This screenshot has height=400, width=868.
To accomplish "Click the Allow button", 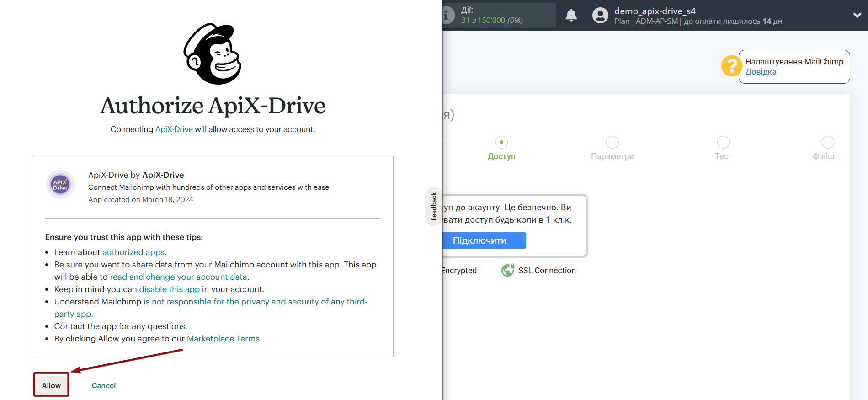I will tap(51, 385).
